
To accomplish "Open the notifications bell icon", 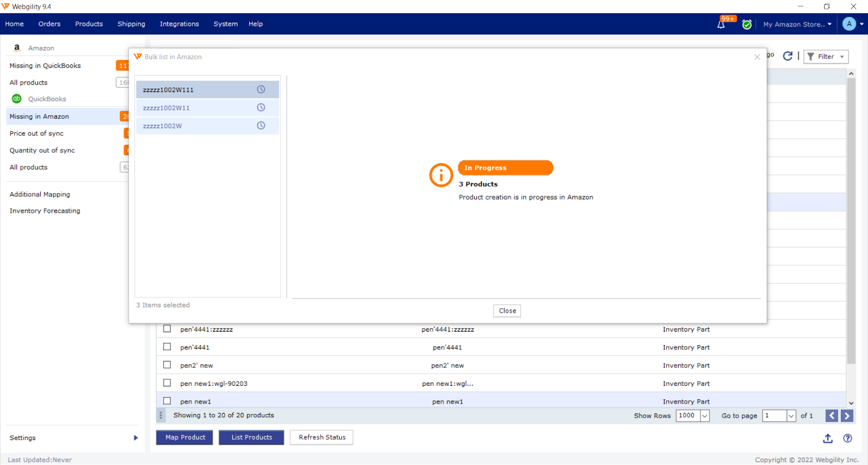I will point(721,24).
